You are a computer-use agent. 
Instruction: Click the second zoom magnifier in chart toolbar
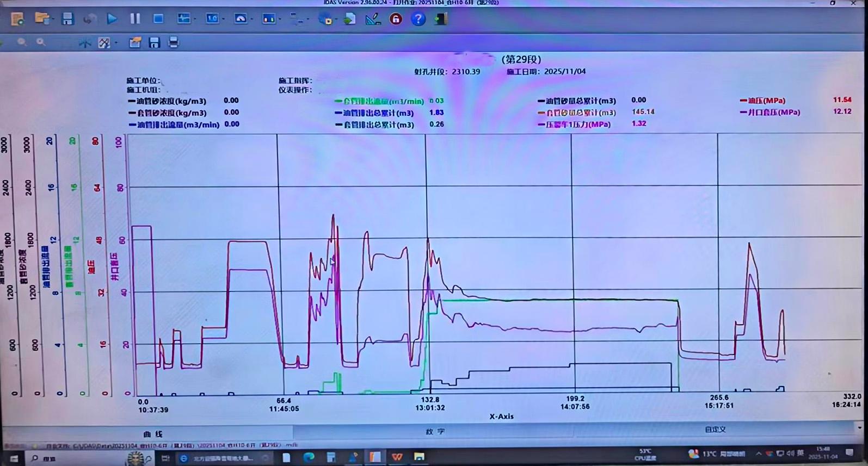point(41,42)
